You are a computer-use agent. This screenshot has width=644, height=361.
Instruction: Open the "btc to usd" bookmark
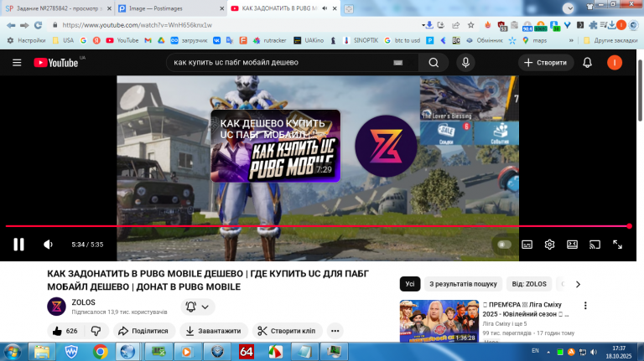coord(402,40)
